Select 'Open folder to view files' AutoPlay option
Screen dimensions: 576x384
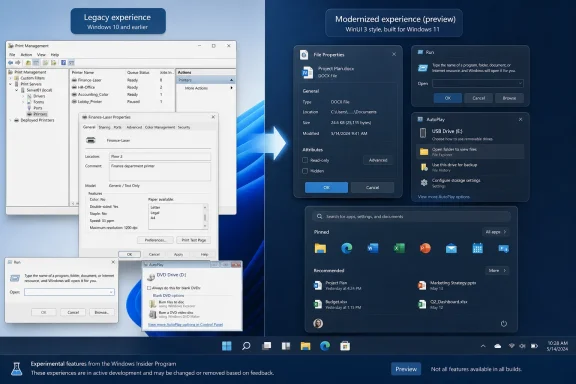[x=470, y=152]
